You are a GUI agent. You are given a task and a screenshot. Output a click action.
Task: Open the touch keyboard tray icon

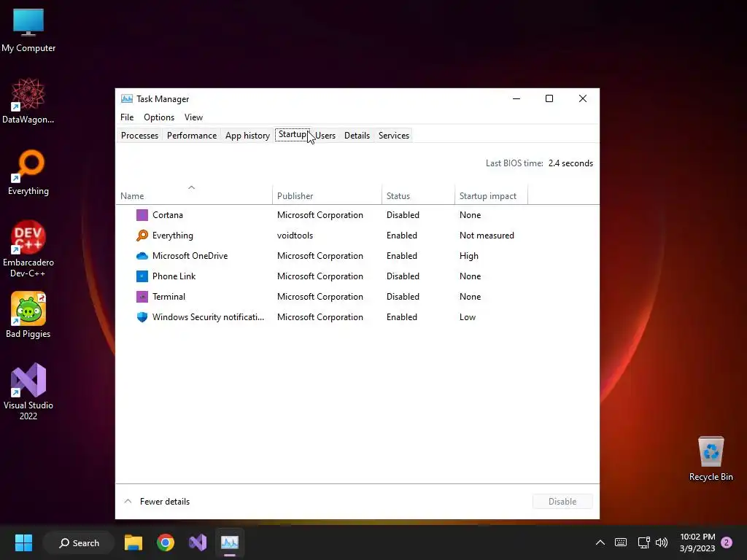tap(621, 542)
